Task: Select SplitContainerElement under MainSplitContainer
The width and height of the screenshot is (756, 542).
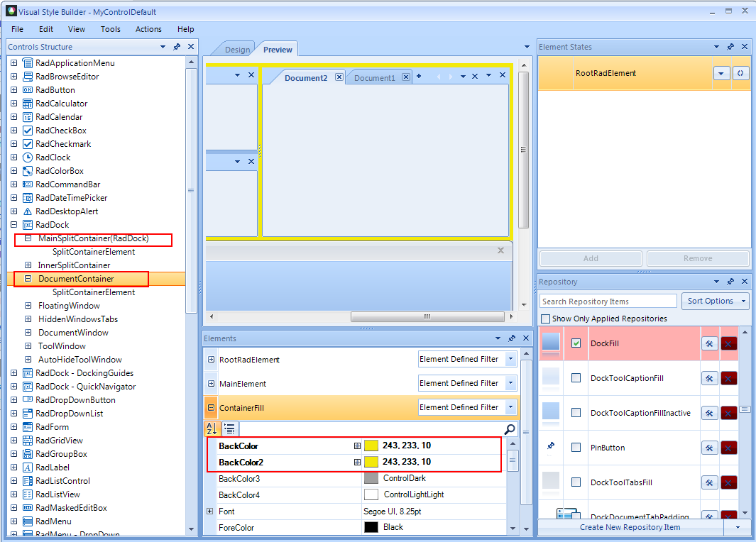Action: 94,251
